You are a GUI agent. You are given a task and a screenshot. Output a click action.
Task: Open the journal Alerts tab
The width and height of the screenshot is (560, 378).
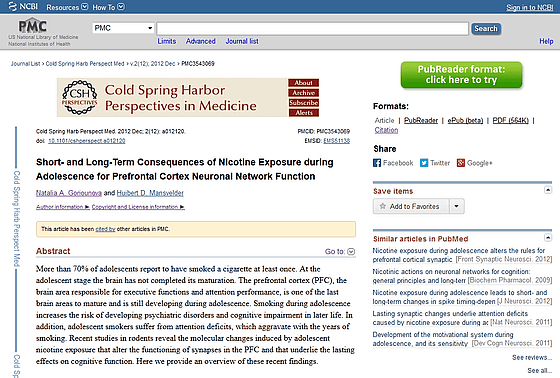tap(304, 113)
